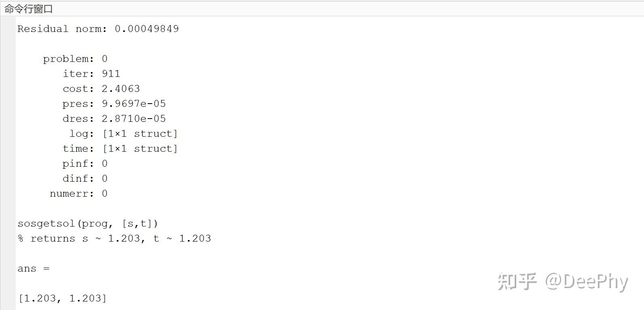The width and height of the screenshot is (644, 310).
Task: Click the numerr field line
Action: [x=78, y=193]
